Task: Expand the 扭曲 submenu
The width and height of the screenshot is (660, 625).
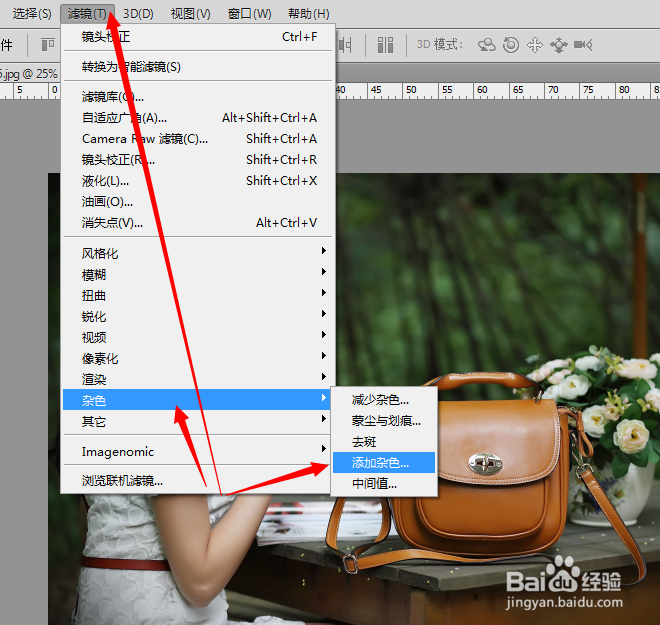Action: click(198, 295)
